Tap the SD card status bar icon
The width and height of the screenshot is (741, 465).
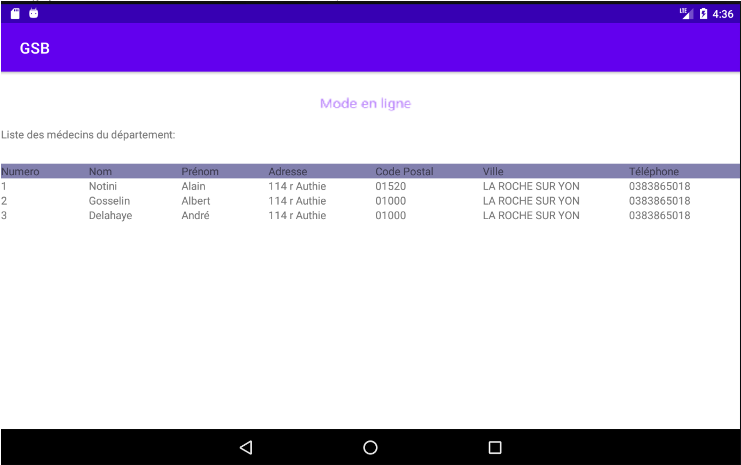[x=15, y=13]
